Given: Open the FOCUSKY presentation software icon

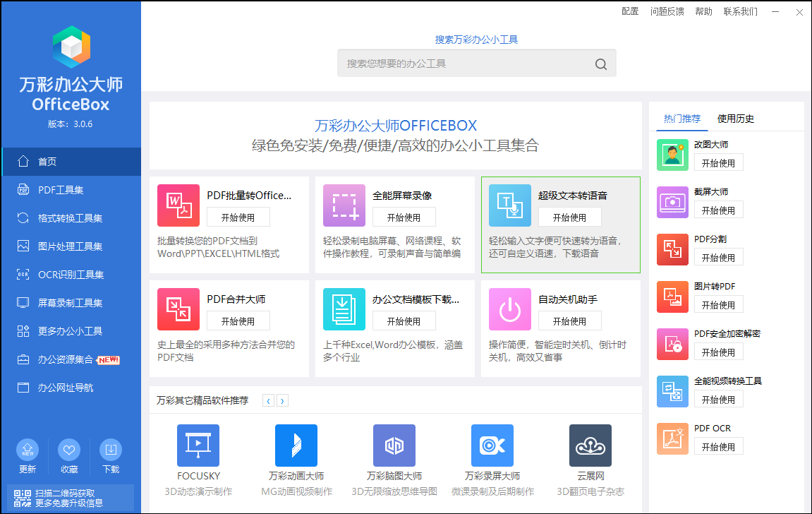Looking at the screenshot, I should (x=198, y=446).
